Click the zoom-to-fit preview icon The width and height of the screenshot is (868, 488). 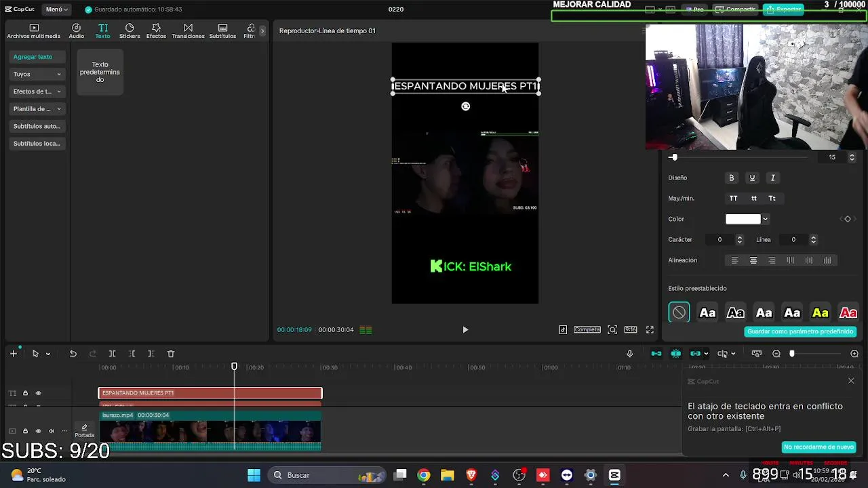coord(612,330)
